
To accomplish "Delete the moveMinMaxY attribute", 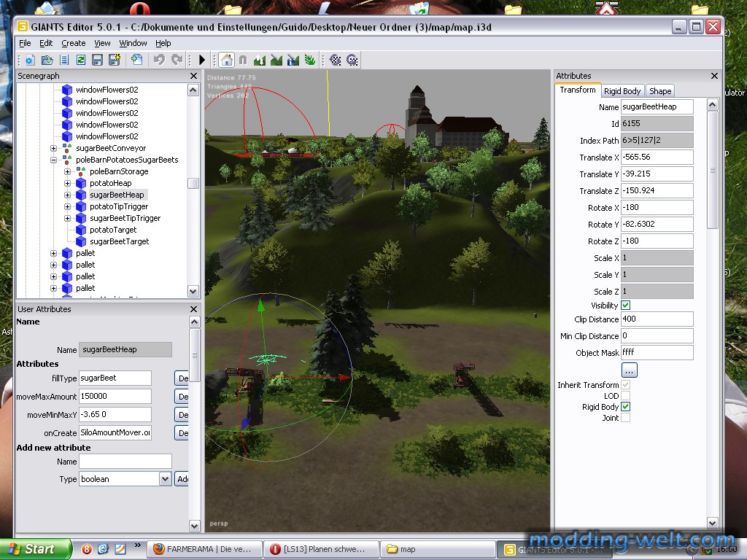I will click(182, 415).
